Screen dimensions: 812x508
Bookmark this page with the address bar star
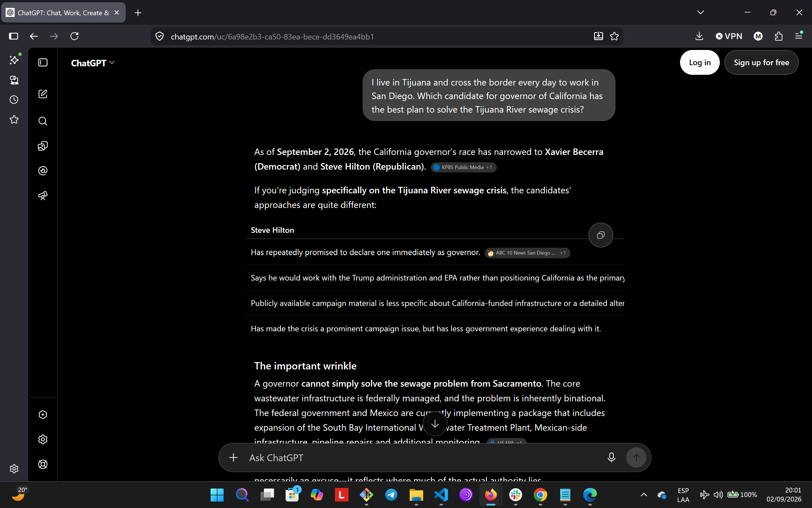coord(614,36)
